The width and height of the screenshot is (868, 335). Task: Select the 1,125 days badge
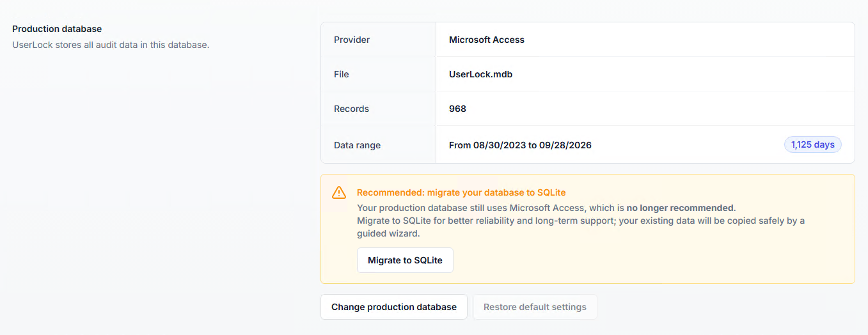pos(813,144)
